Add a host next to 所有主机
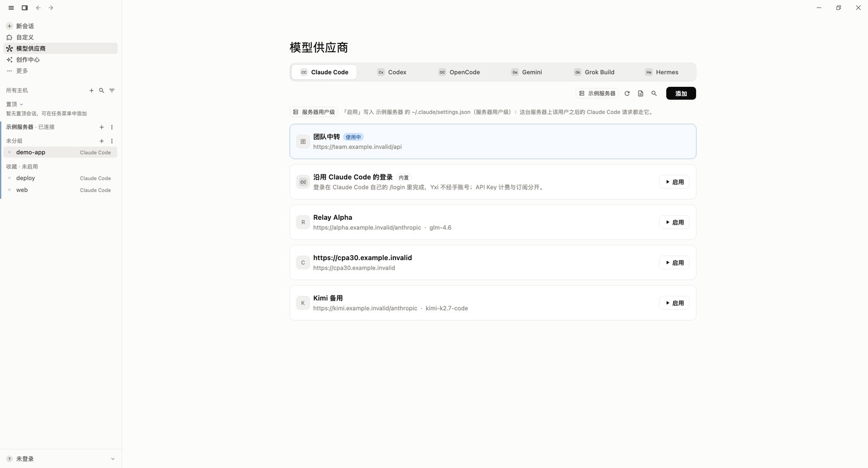 tap(91, 91)
